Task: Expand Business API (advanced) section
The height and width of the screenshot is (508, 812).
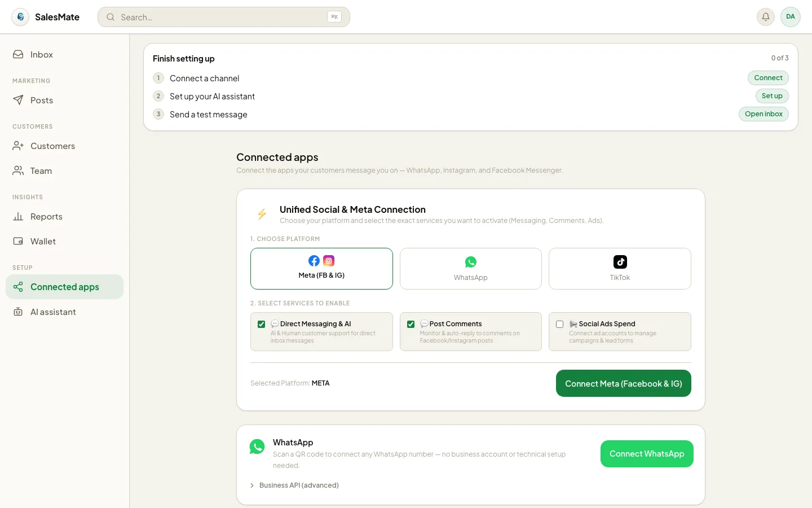Action: point(294,485)
